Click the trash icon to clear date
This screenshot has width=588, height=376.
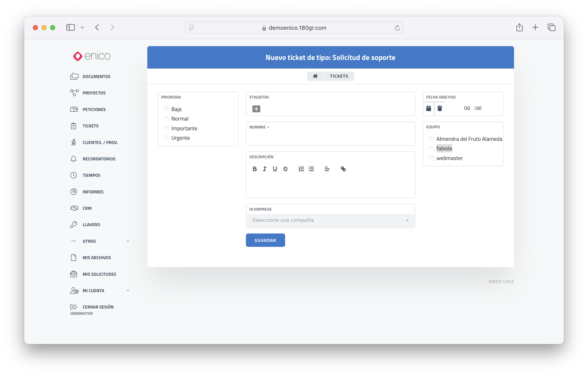[x=439, y=108]
